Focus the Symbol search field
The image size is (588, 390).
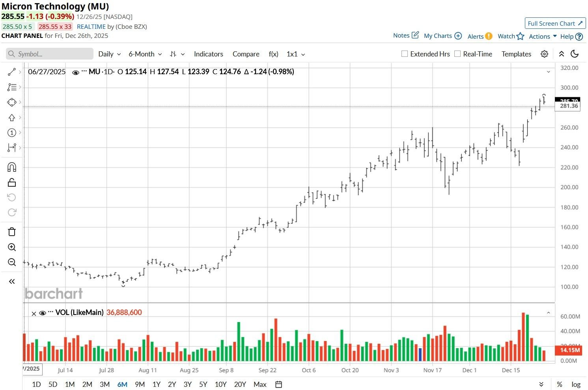tap(50, 54)
